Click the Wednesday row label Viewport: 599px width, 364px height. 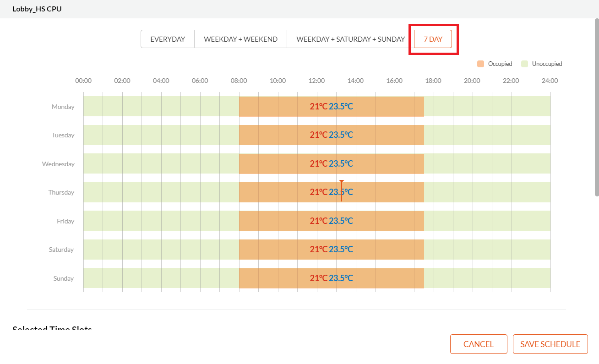pyautogui.click(x=58, y=164)
